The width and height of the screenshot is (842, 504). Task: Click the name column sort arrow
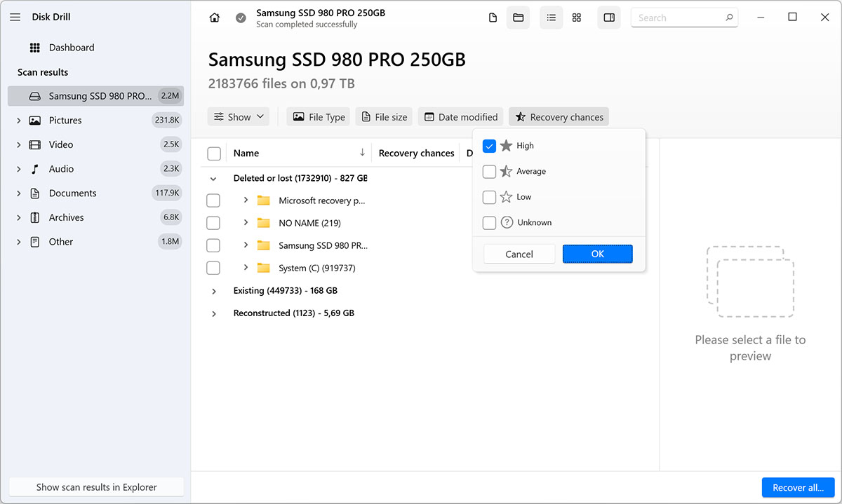362,153
